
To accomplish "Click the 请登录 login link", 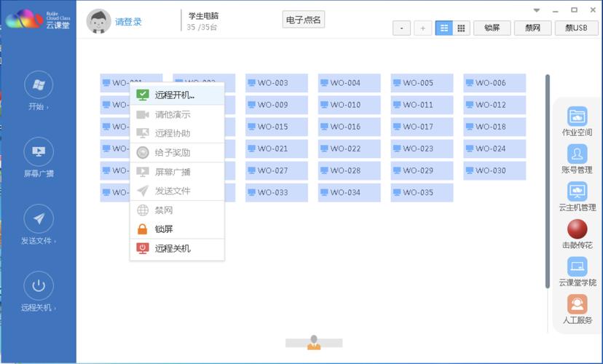I will [x=128, y=22].
